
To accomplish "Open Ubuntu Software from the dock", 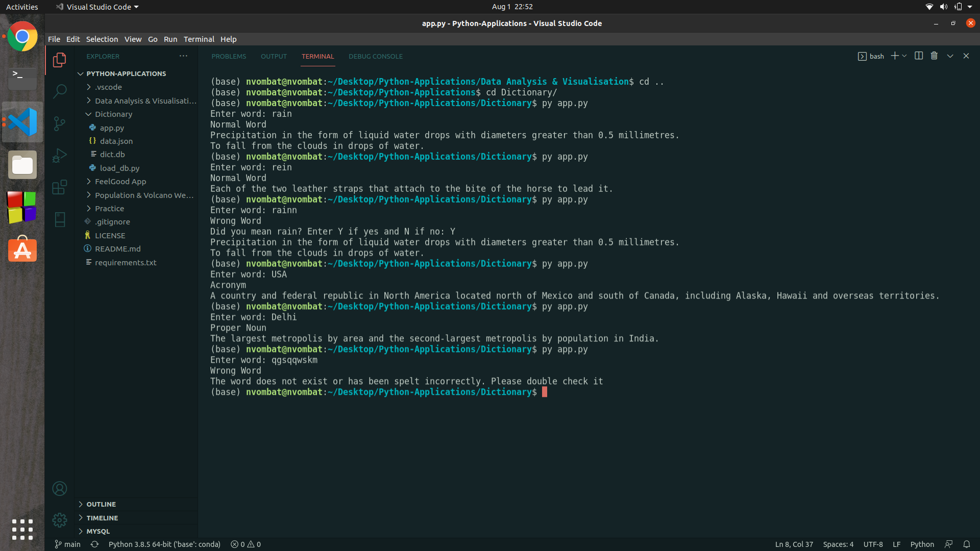I will tap(22, 249).
